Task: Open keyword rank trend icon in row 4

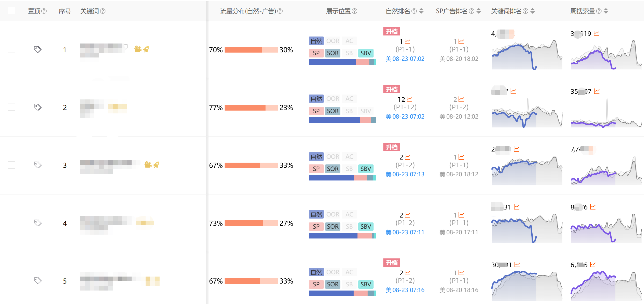Action: click(x=517, y=207)
